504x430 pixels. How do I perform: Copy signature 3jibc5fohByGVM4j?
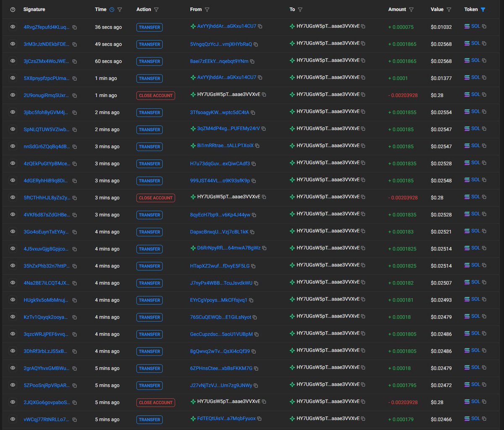pos(74,113)
